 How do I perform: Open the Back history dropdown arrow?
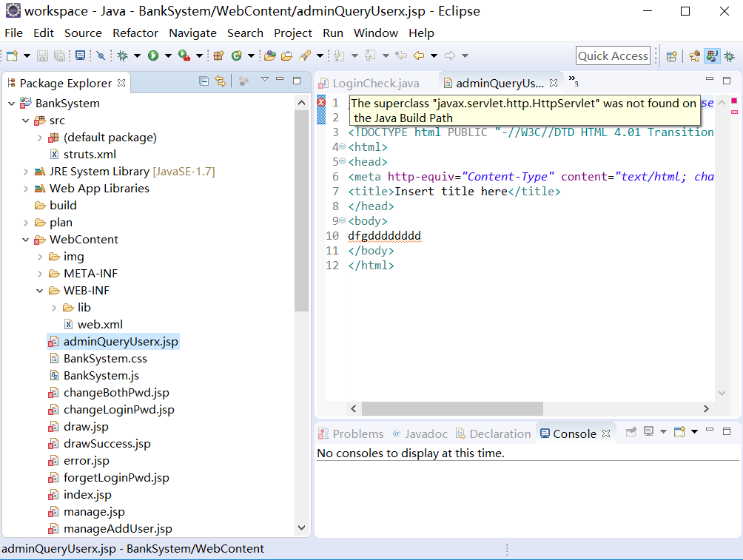pos(434,56)
